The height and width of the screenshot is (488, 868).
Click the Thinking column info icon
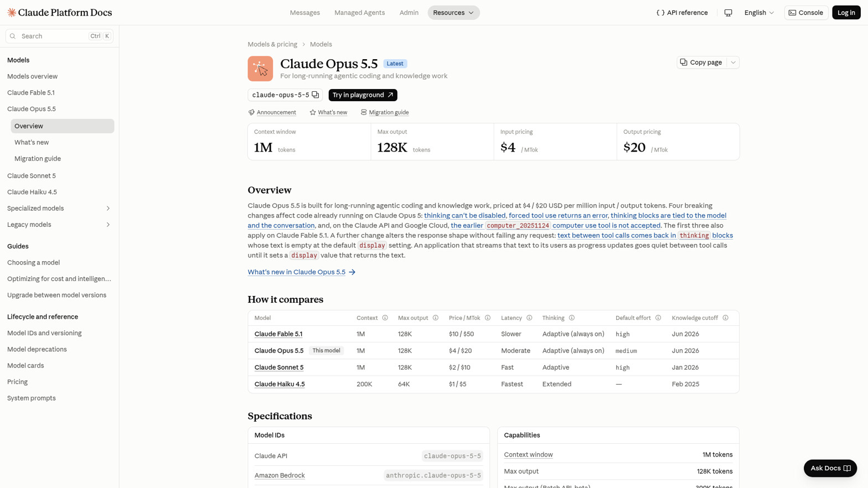[x=572, y=318]
